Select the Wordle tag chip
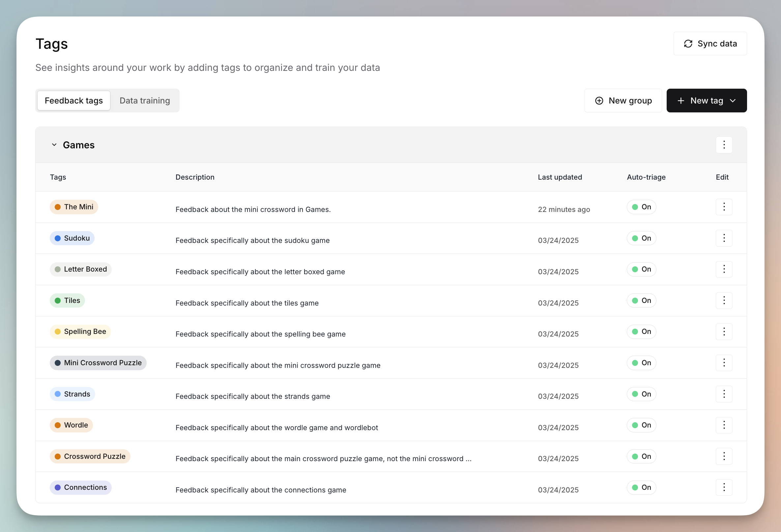 click(71, 425)
